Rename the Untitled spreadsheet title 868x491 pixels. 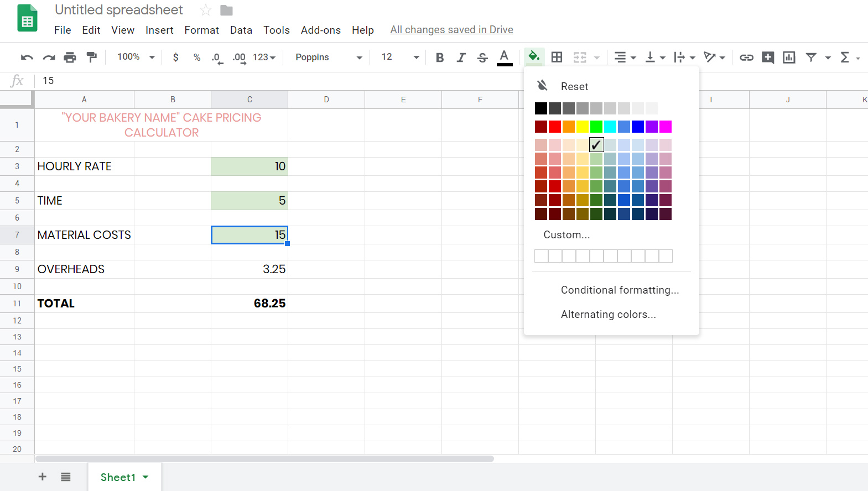pos(119,10)
